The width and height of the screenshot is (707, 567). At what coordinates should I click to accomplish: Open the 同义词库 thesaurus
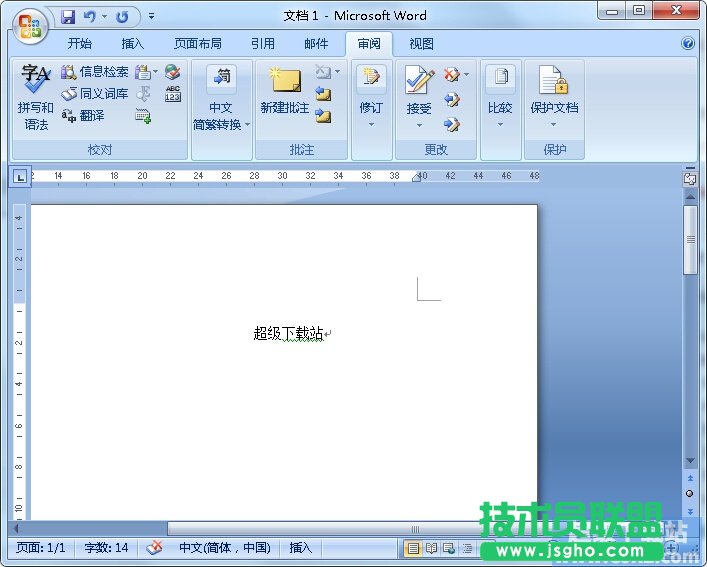click(x=95, y=94)
